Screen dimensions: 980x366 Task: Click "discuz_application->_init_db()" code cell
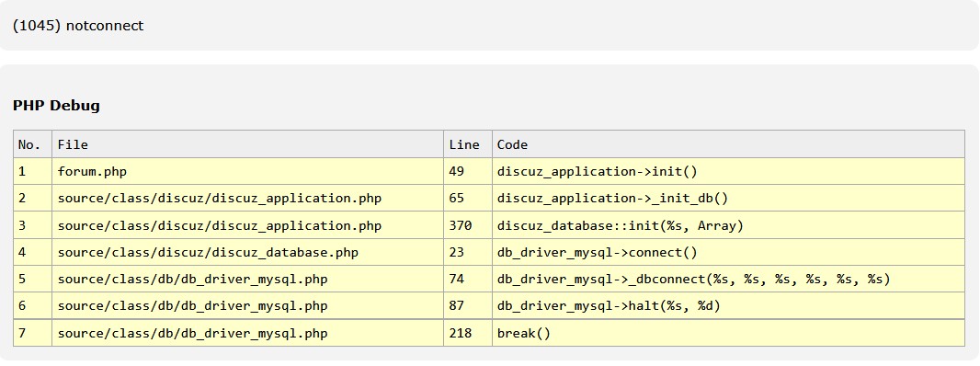click(728, 199)
